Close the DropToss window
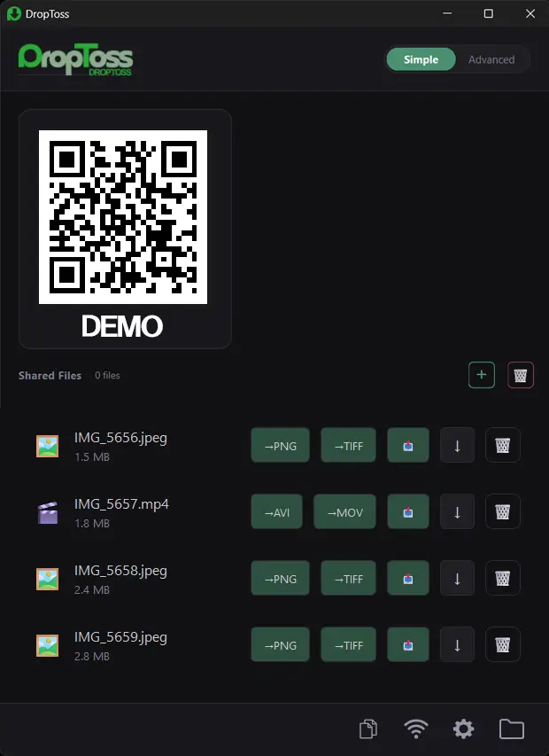 530,13
